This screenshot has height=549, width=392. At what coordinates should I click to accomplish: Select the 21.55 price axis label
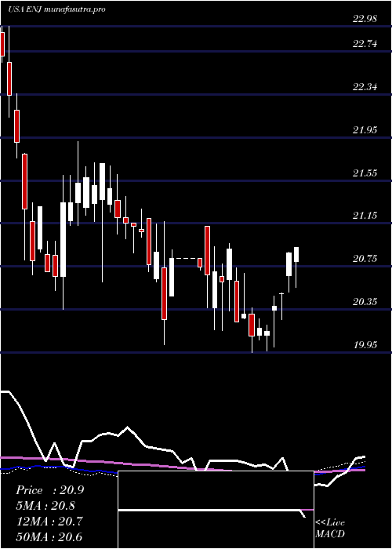pos(365,173)
